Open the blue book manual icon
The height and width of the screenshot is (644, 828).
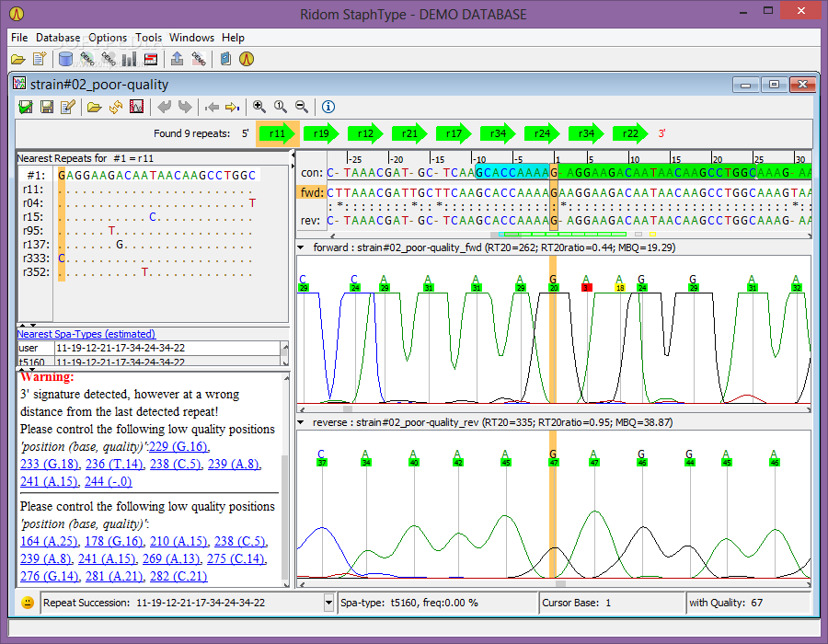point(225,59)
